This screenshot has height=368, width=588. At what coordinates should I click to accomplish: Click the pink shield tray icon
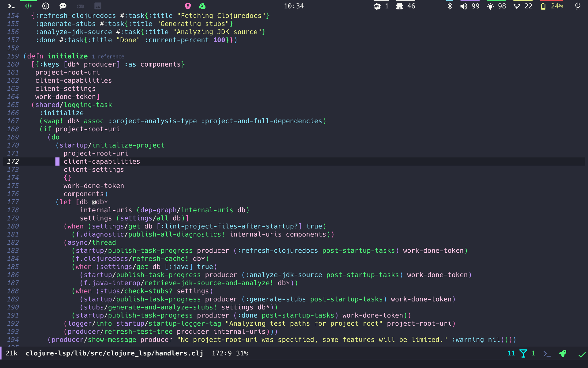pos(188,6)
